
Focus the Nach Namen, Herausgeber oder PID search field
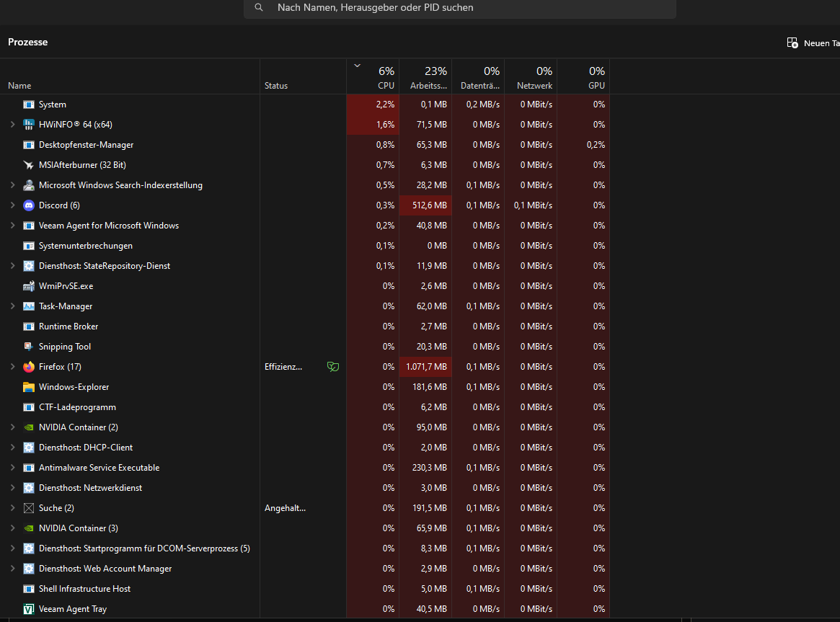pos(459,8)
